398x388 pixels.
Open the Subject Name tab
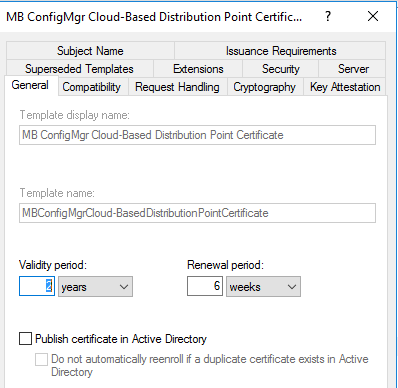(x=90, y=51)
